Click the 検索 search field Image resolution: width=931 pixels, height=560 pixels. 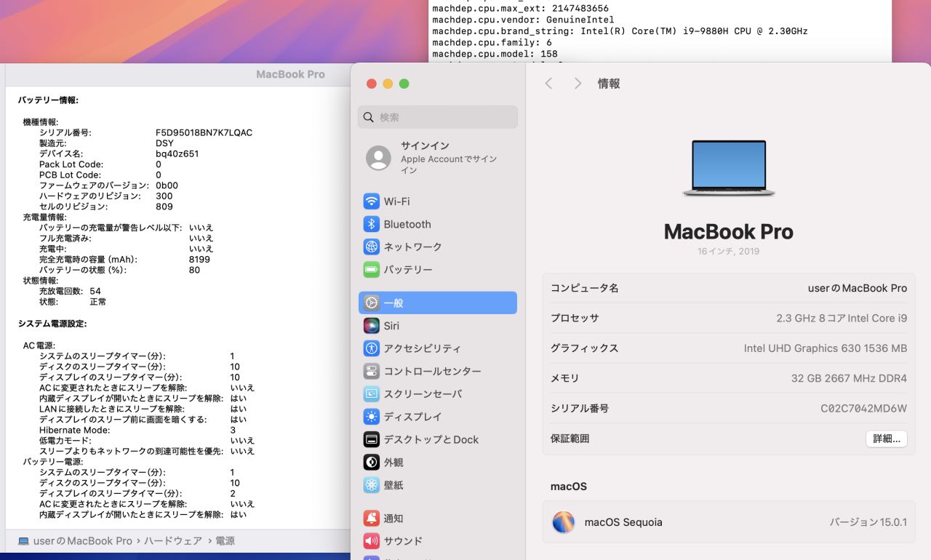tap(438, 117)
